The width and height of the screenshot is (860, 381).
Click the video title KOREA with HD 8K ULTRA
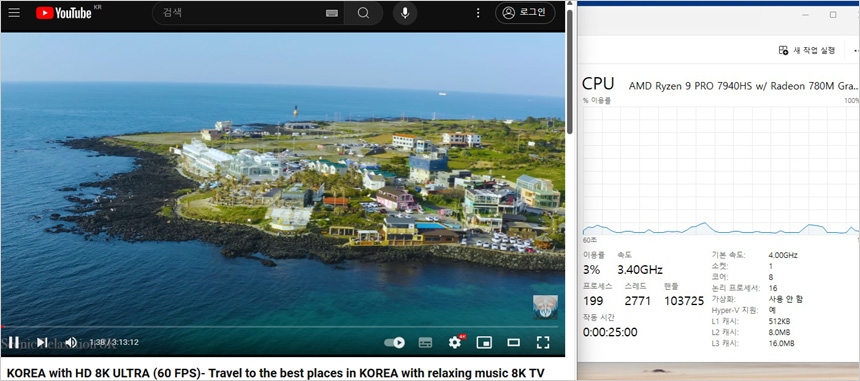point(275,373)
